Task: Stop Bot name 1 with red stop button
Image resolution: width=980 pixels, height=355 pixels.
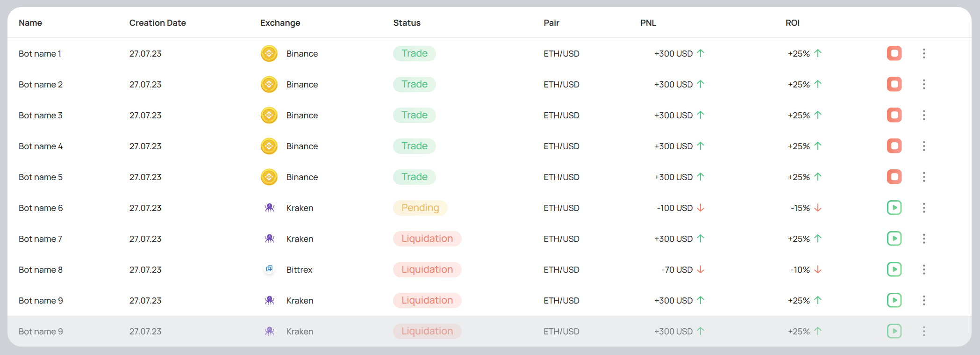Action: (x=894, y=53)
